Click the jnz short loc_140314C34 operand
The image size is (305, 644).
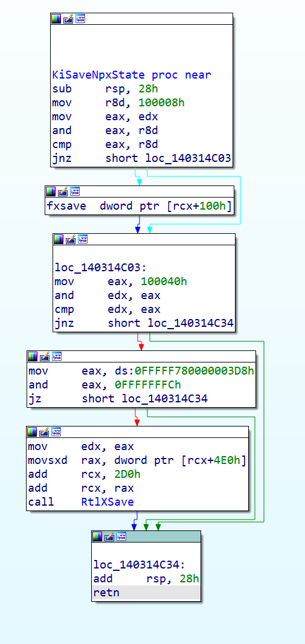[171, 323]
